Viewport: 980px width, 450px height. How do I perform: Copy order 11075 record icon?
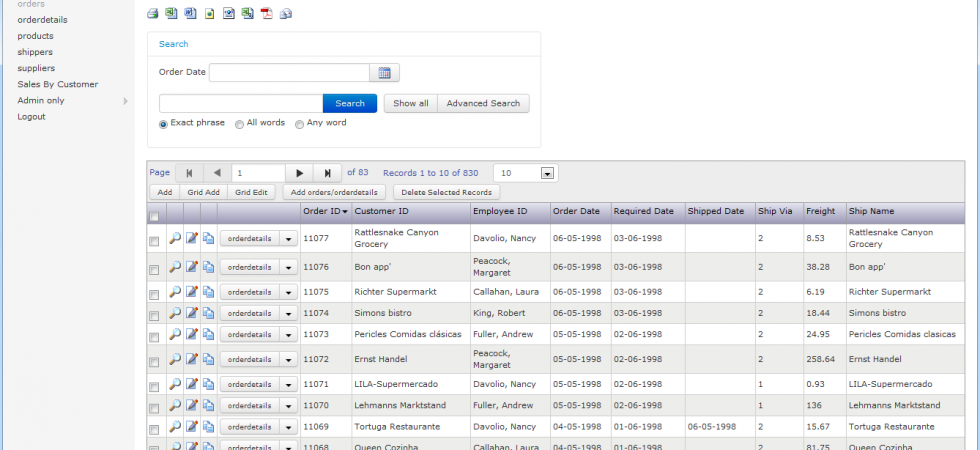coord(209,292)
